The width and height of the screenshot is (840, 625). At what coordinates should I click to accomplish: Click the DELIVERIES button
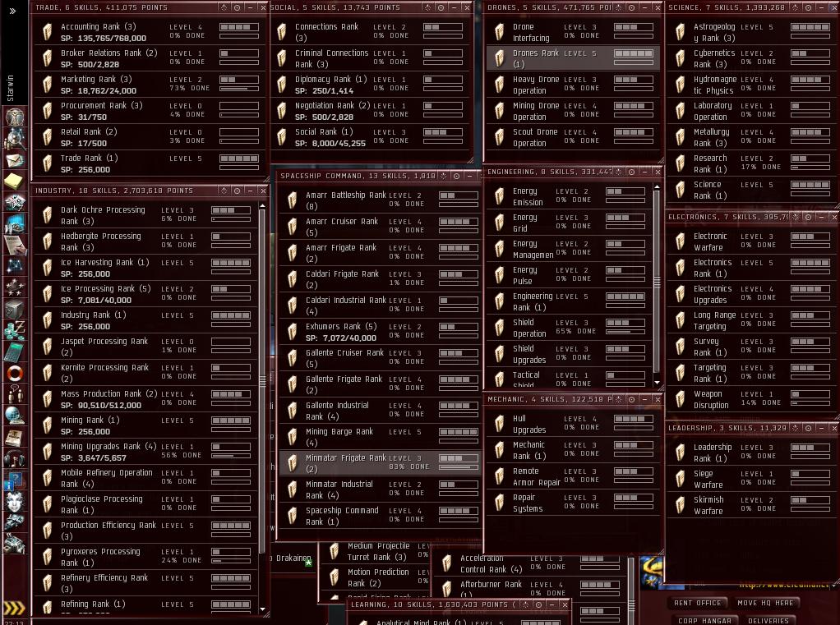click(x=768, y=621)
